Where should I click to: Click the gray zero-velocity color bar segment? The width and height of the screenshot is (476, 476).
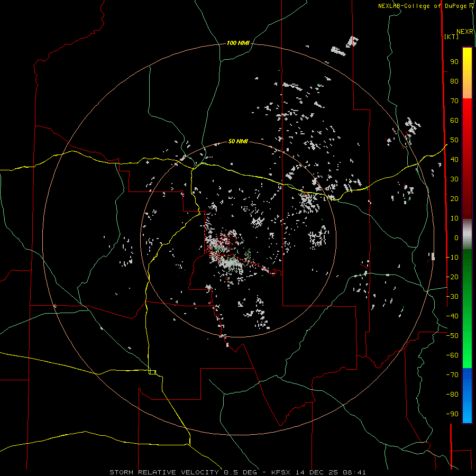[467, 234]
